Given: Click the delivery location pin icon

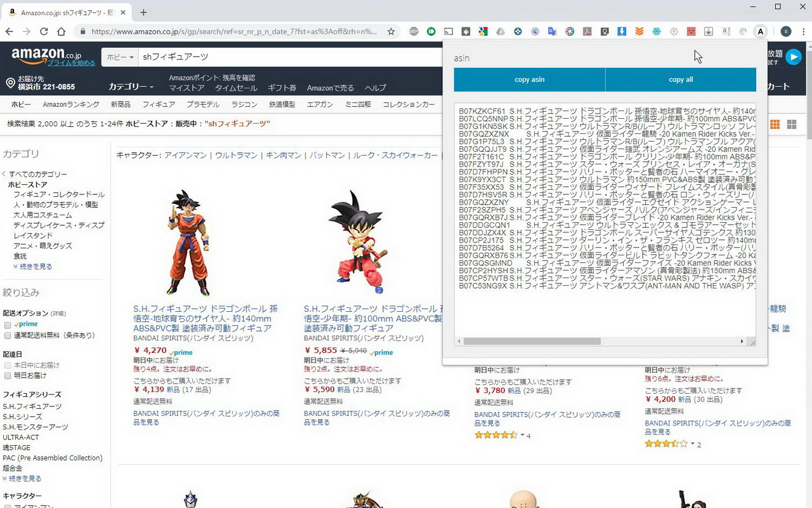Looking at the screenshot, I should pyautogui.click(x=10, y=83).
